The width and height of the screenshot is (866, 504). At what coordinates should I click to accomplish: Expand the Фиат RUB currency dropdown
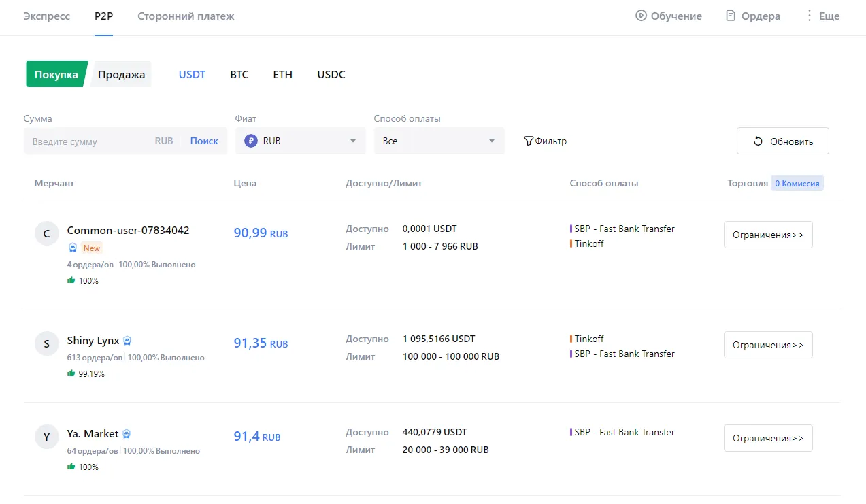coord(301,141)
